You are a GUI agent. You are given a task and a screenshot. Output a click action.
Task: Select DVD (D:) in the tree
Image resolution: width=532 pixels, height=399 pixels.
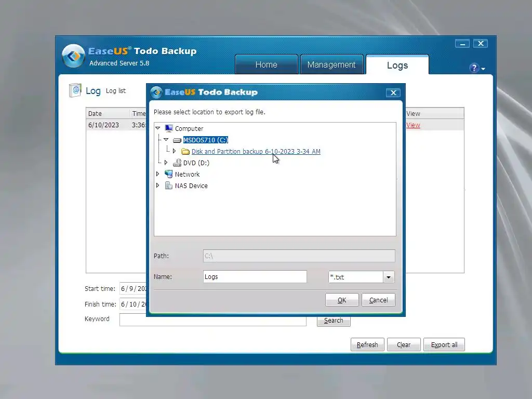coord(196,163)
